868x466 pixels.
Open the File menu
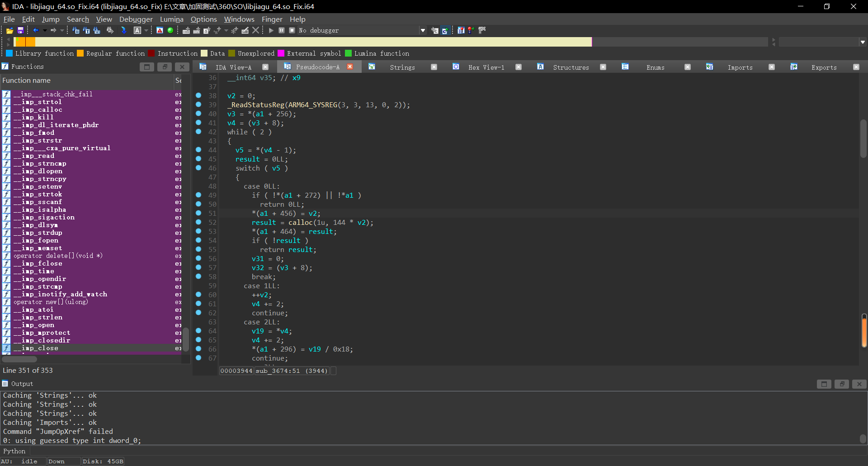[9, 19]
